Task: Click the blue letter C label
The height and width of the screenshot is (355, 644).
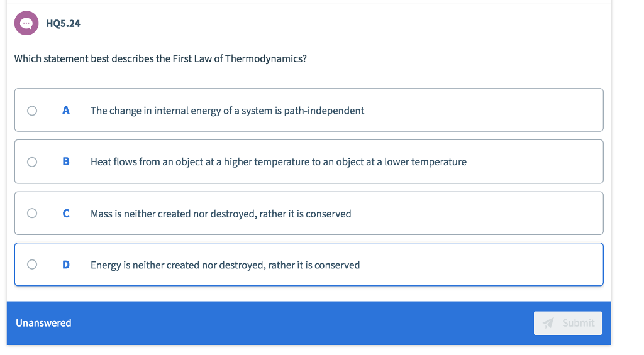Action: click(x=65, y=214)
